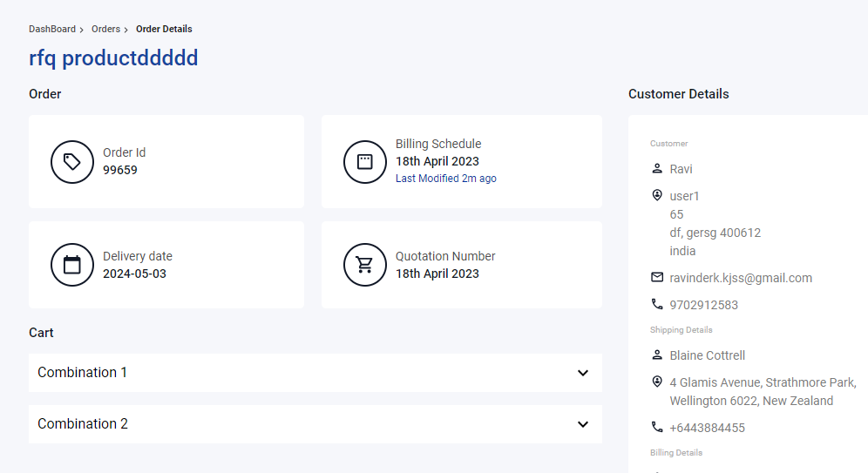Click the phone icon beside +6443884455
Viewport: 868px width, 473px height.
656,427
